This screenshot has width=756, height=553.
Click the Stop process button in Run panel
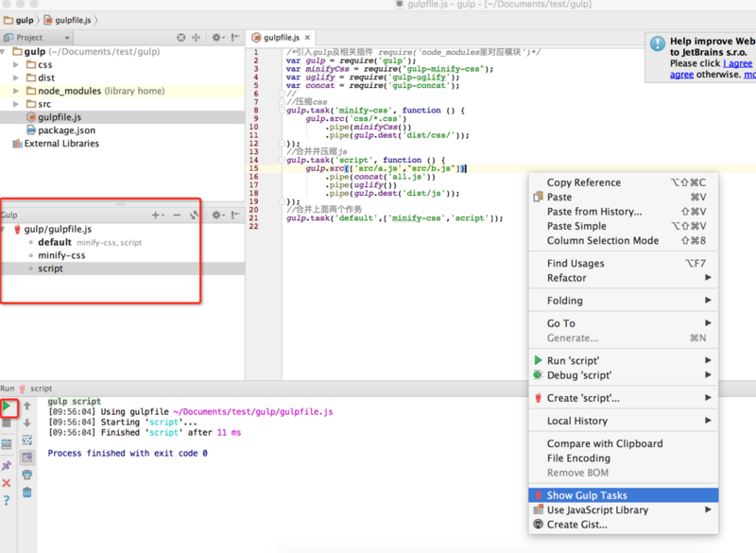(x=7, y=423)
